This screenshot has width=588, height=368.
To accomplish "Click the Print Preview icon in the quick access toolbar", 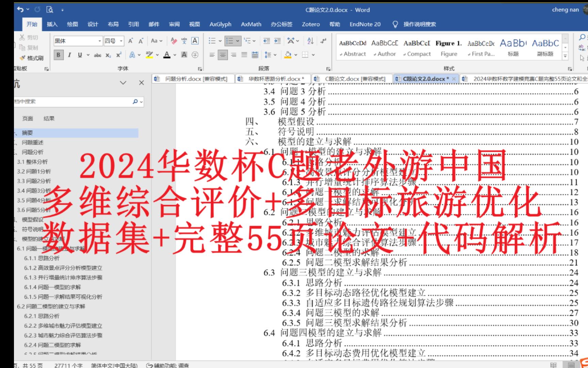I will tap(50, 10).
